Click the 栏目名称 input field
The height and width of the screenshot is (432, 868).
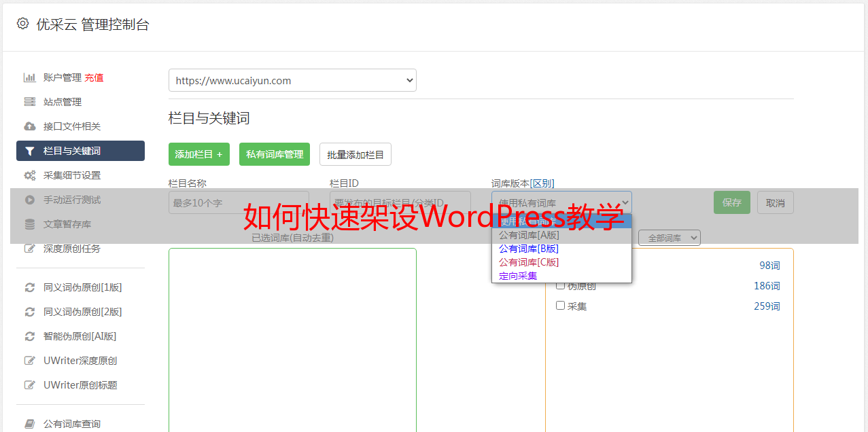[x=239, y=202]
